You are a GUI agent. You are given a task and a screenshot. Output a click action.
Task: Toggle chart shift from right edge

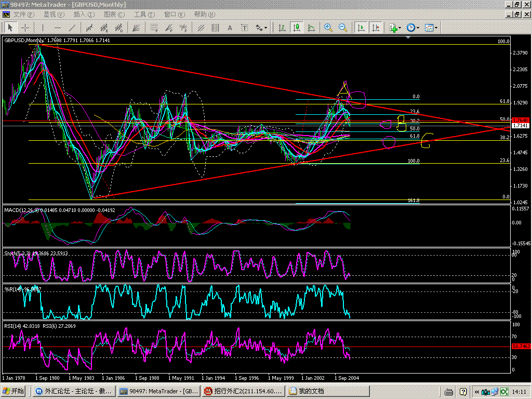[x=376, y=28]
